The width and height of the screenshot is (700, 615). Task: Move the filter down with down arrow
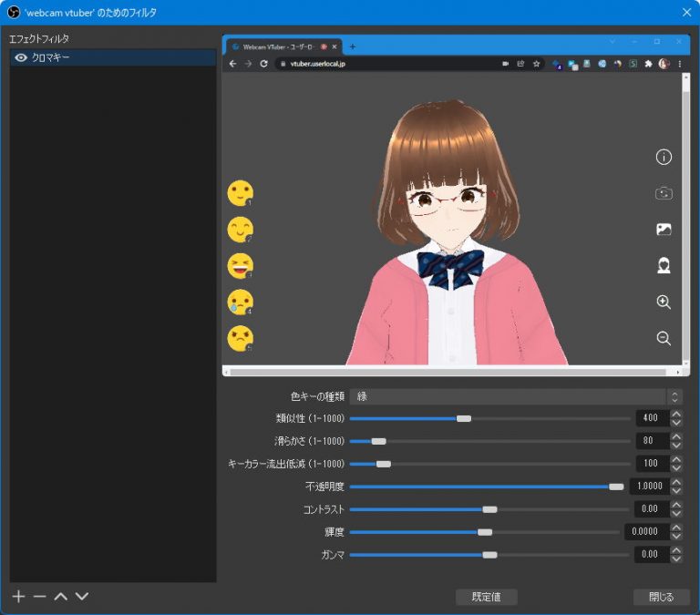[82, 596]
